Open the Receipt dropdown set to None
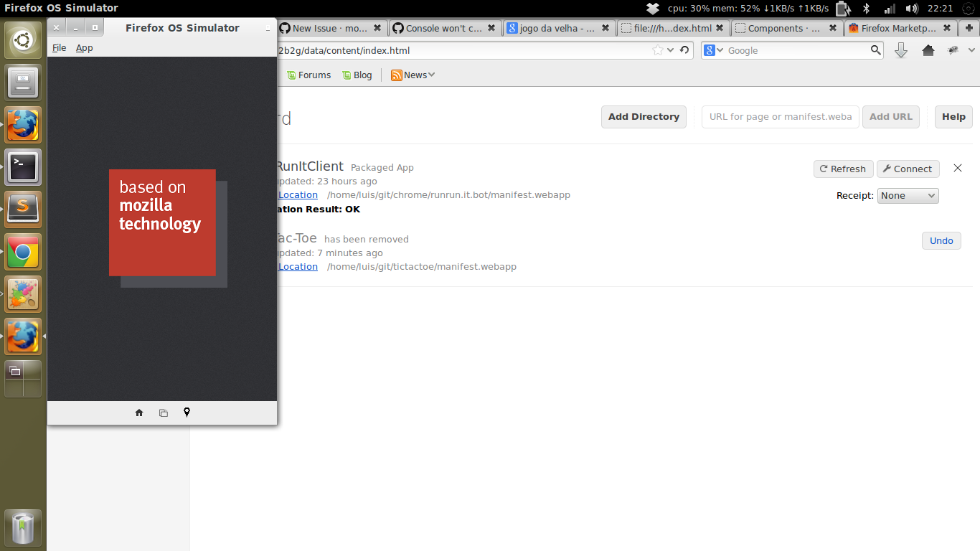980x551 pixels. (908, 195)
